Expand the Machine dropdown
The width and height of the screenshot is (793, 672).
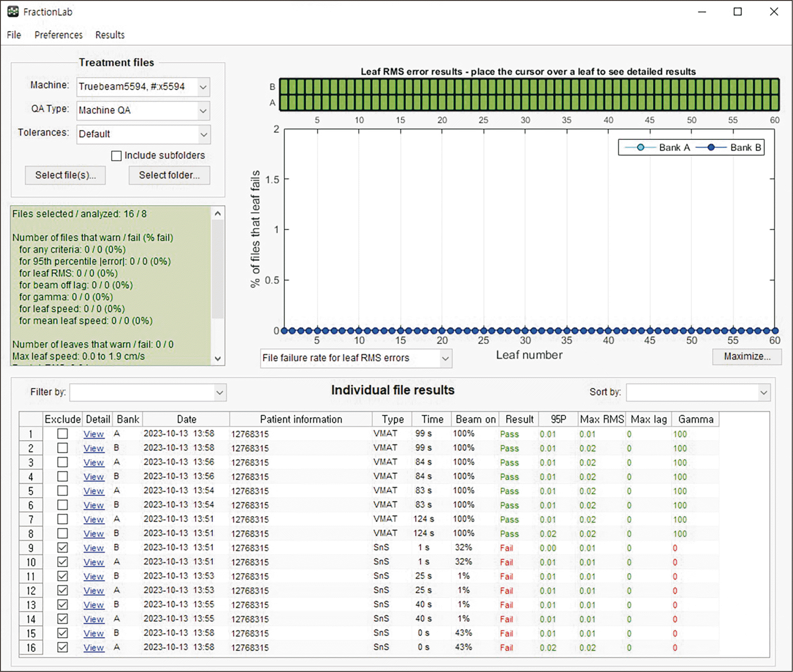[203, 87]
